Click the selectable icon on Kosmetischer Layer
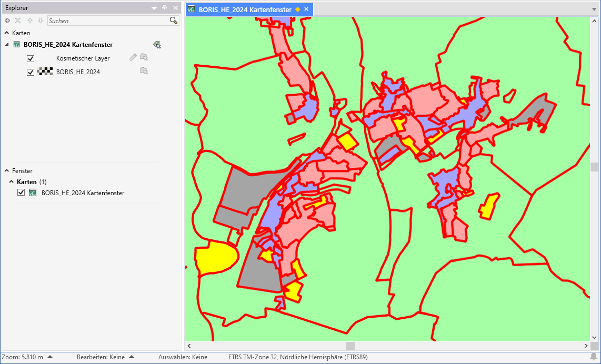 coord(144,57)
